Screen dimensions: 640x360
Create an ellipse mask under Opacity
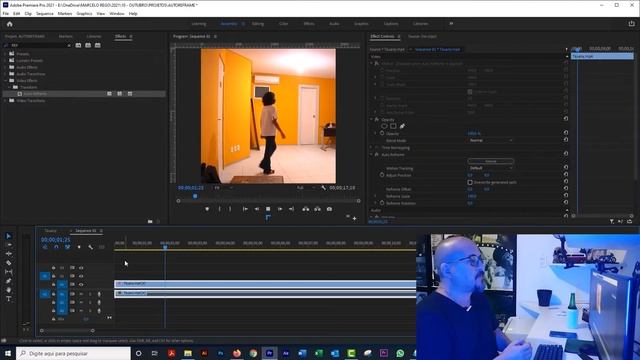click(384, 126)
